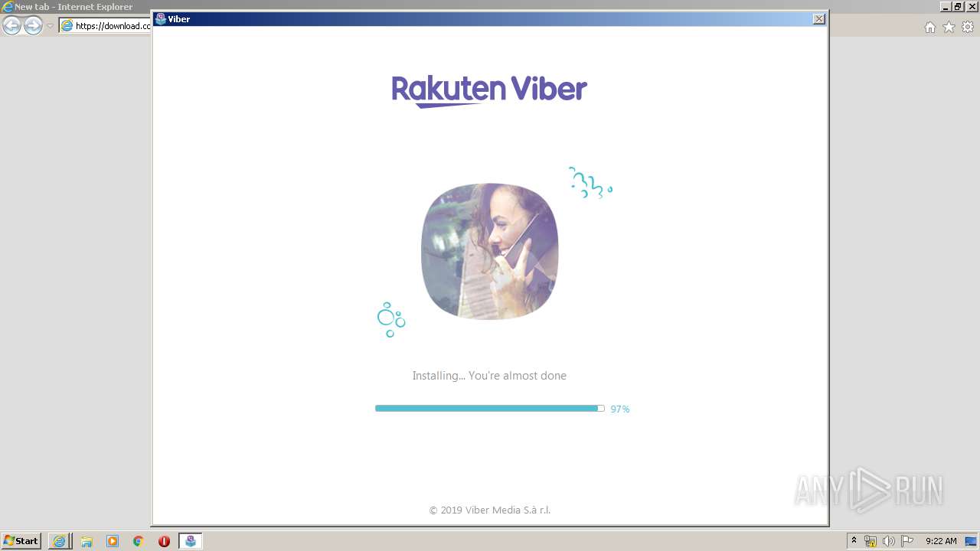This screenshot has height=551, width=980.
Task: Restore down the Internet Explorer window
Action: pyautogui.click(x=958, y=6)
